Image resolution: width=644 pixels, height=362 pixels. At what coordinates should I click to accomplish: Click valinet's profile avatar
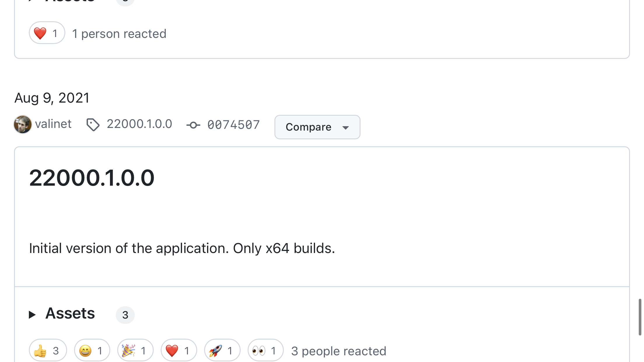coord(23,124)
